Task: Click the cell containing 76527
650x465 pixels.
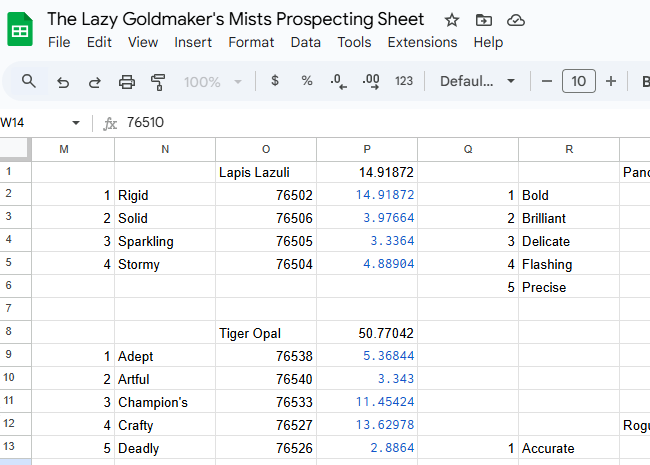Action: tap(266, 425)
